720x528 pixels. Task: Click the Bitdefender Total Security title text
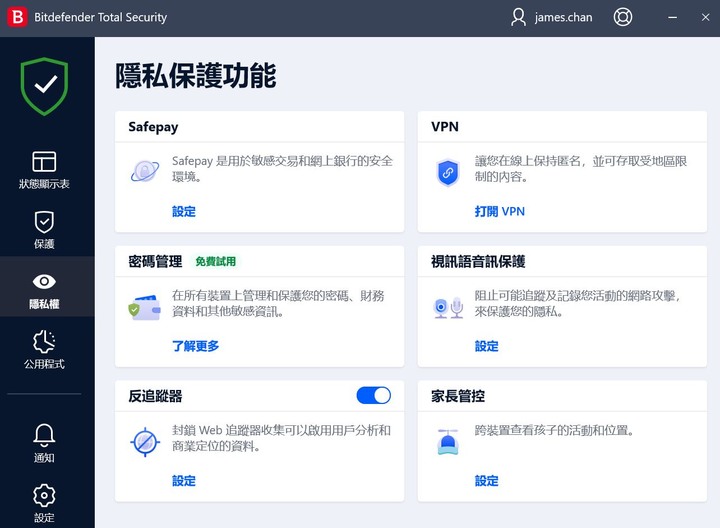click(101, 17)
